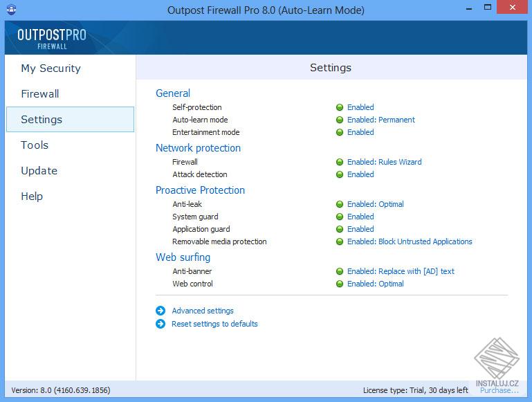Click arrow icon next to Advanced settings
The width and height of the screenshot is (532, 402).
point(160,311)
